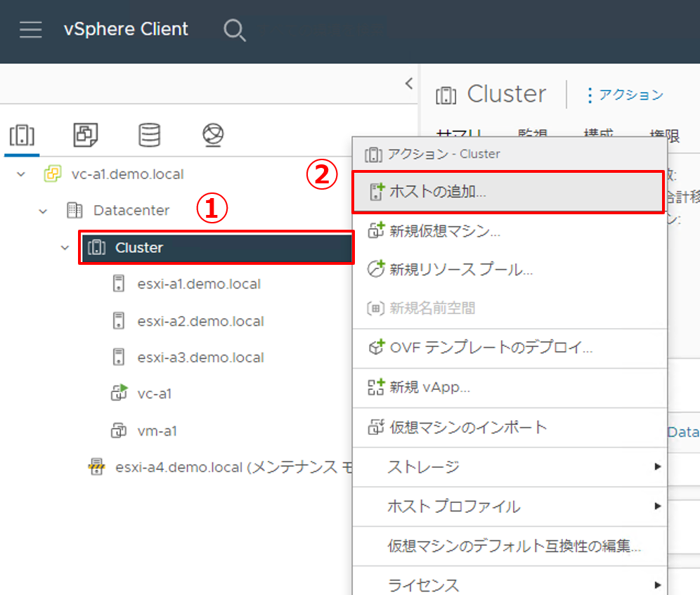The width and height of the screenshot is (700, 595).
Task: Switch to Networking inventory view
Action: [x=213, y=135]
